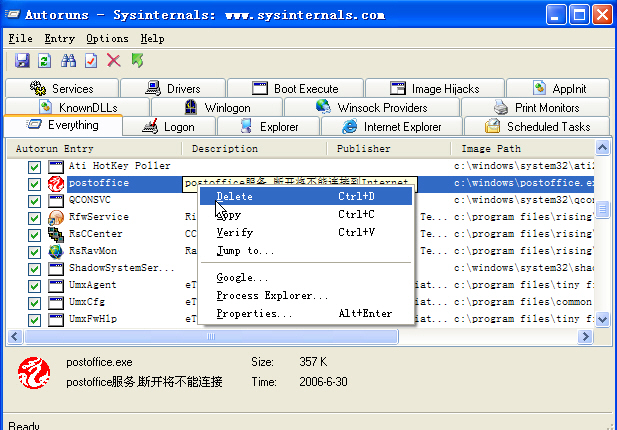Image resolution: width=617 pixels, height=430 pixels.
Task: Click the postoffice red dragon row icon
Action: point(56,184)
